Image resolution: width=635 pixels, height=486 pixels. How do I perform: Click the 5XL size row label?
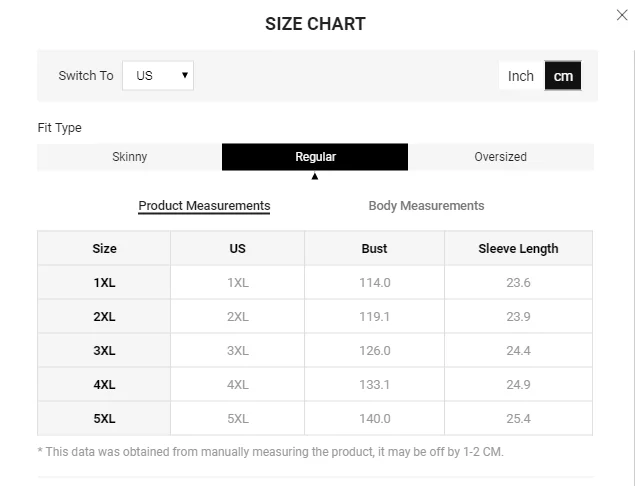tap(104, 419)
